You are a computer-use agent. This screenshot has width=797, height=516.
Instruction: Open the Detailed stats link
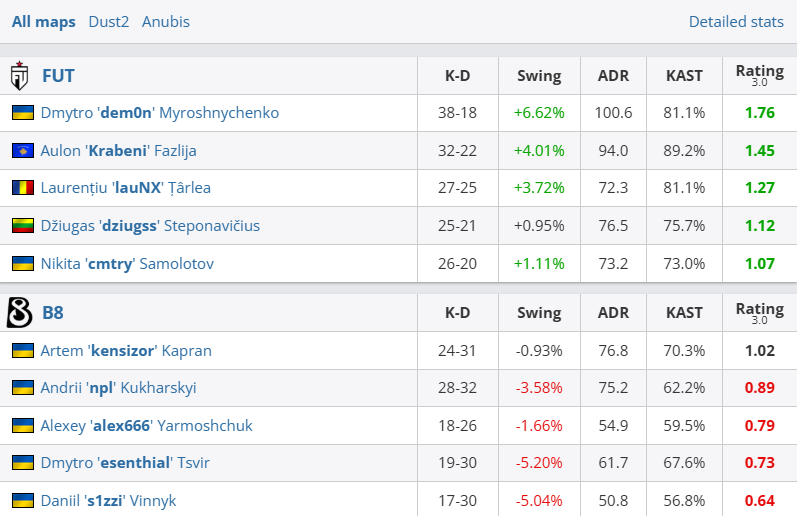(736, 22)
